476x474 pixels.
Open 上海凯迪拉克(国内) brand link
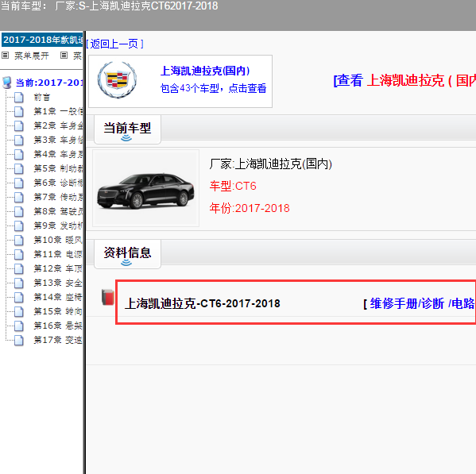pyautogui.click(x=205, y=71)
